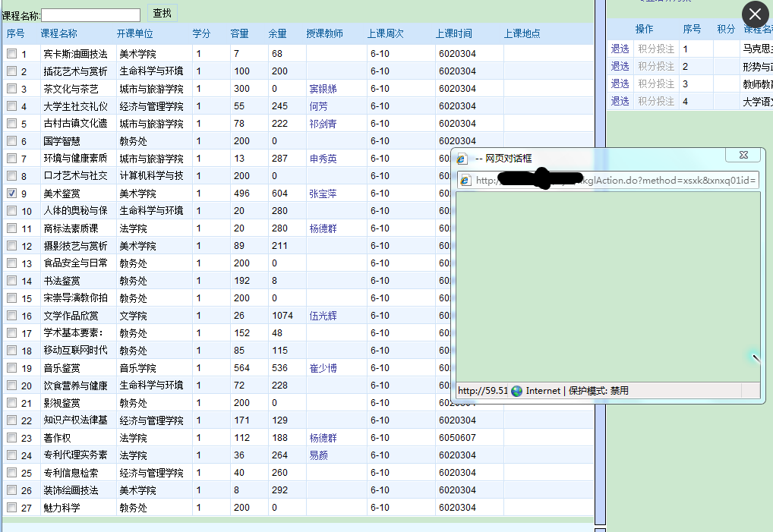Tick the checkbox for 国学智慧
This screenshot has height=532, width=773.
(x=12, y=141)
